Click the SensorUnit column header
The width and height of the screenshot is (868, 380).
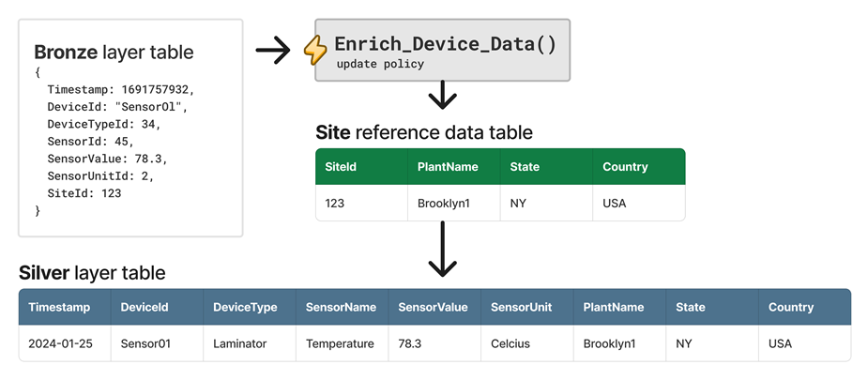pos(521,307)
